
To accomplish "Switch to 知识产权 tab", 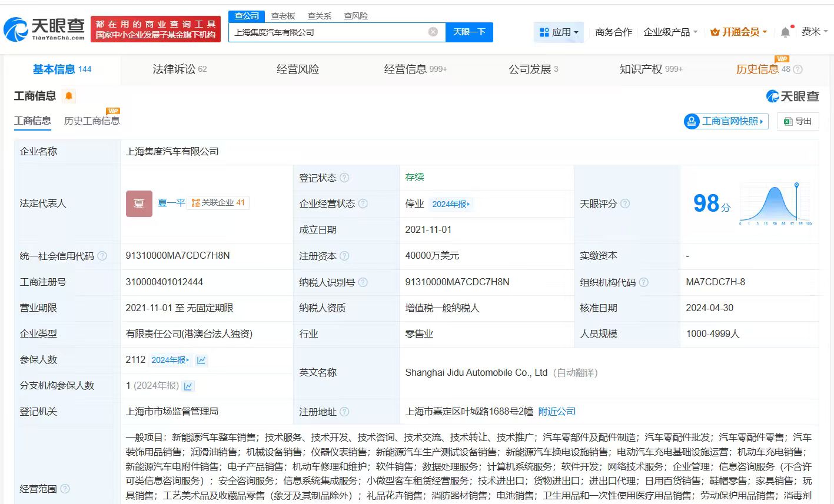I will pos(651,69).
